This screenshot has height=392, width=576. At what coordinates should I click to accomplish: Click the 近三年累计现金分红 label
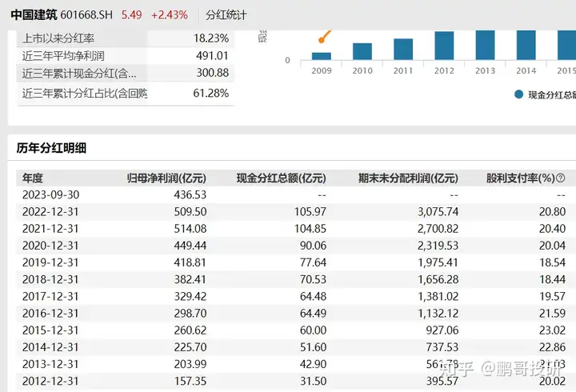79,73
